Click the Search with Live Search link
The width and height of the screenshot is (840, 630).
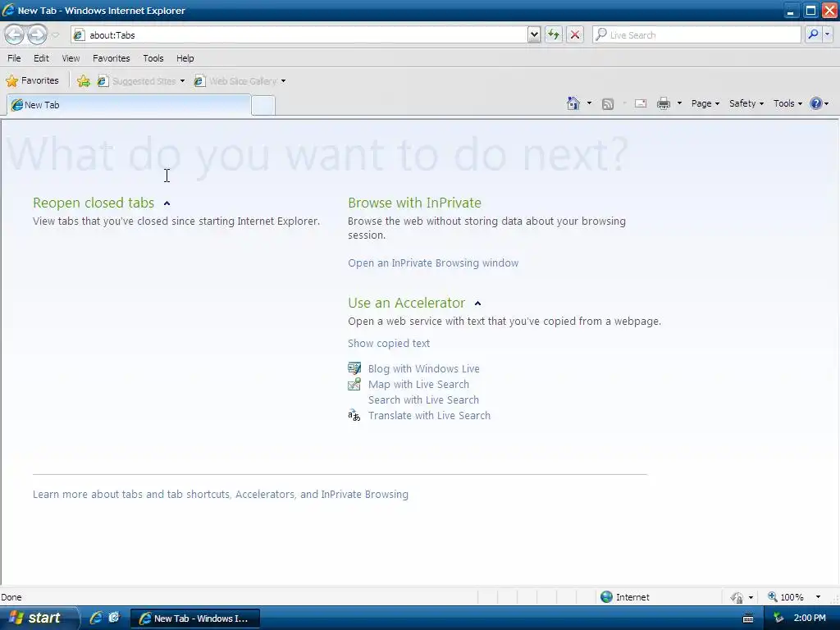coord(423,399)
